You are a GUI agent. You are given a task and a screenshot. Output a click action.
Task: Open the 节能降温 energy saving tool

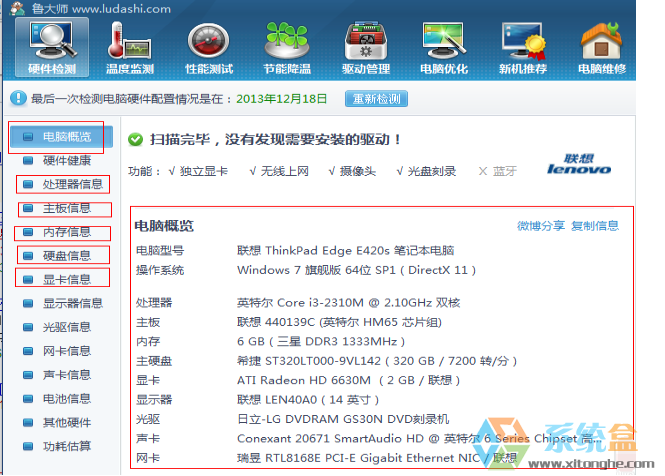click(x=287, y=48)
